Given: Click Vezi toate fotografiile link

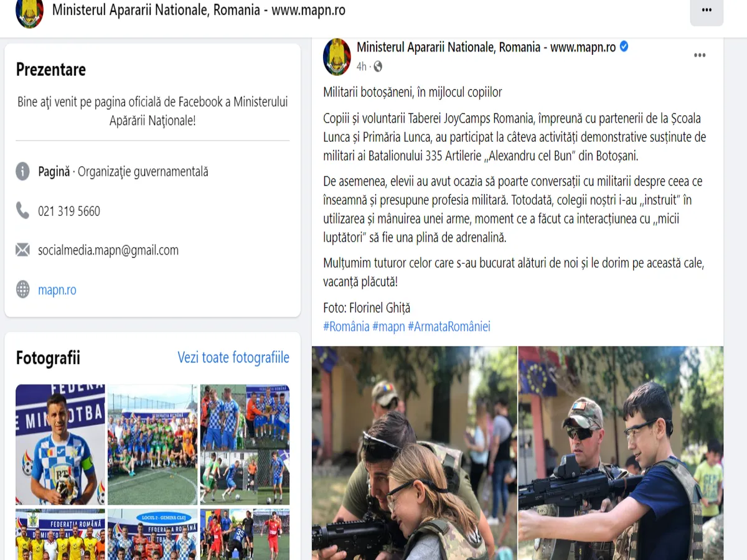Looking at the screenshot, I should [233, 357].
